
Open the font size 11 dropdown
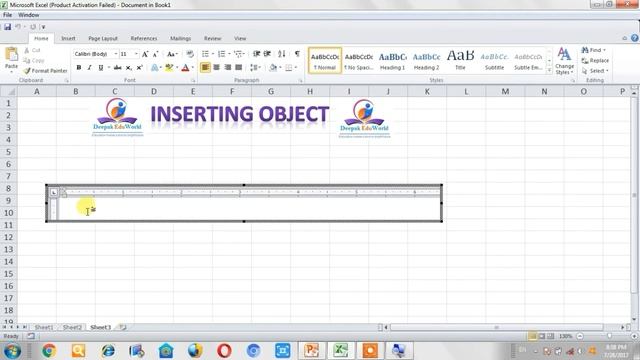(136, 54)
